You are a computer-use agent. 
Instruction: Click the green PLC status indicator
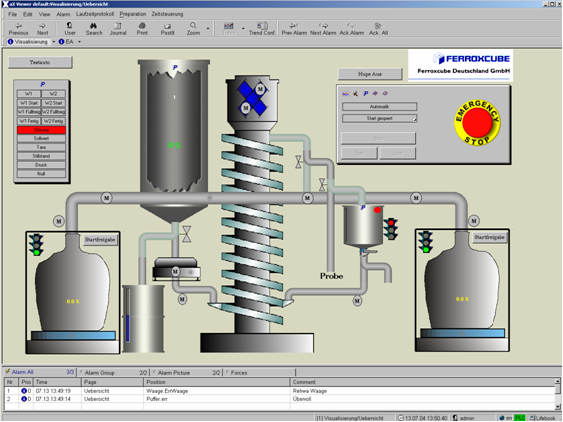(519, 418)
